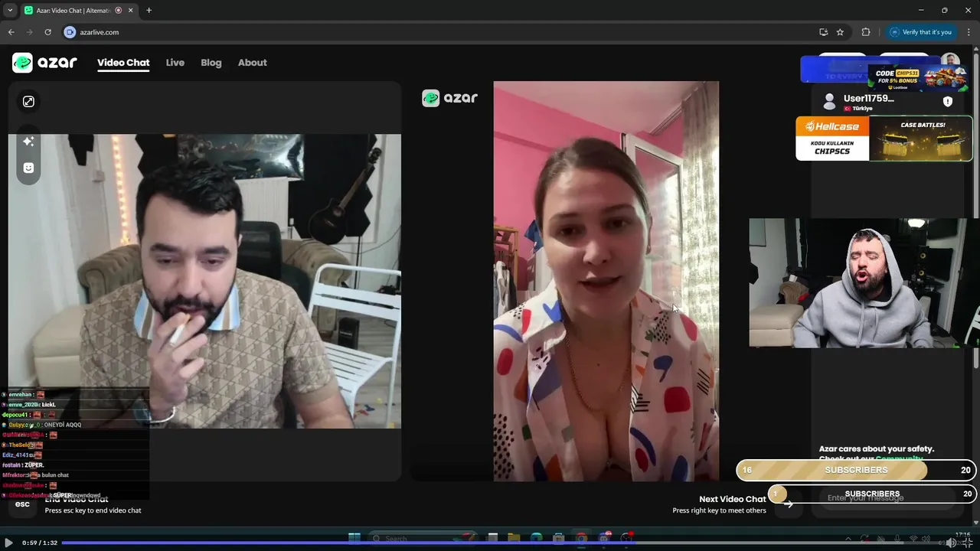Screen dimensions: 980x551
Task: Click the page scrollbar down arrow
Action: pos(976,523)
